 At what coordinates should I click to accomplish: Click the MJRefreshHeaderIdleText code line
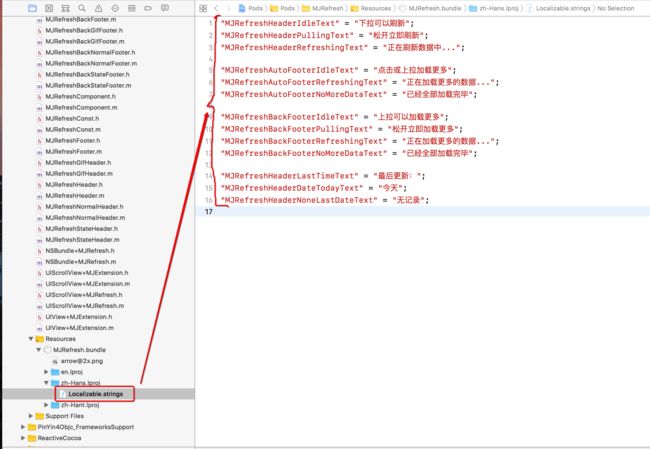[x=317, y=23]
